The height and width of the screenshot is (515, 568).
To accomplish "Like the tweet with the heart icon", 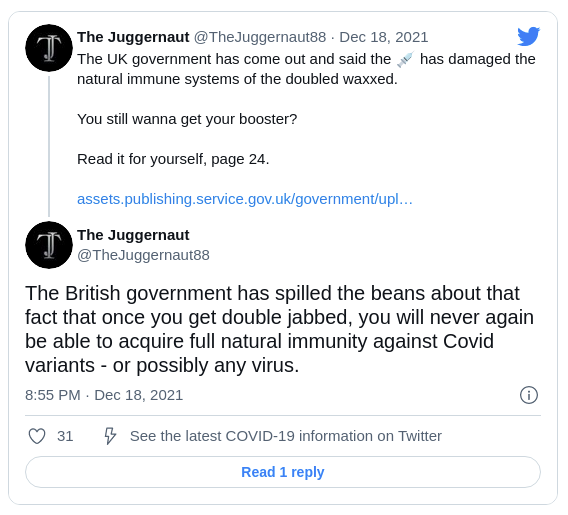I will point(37,436).
